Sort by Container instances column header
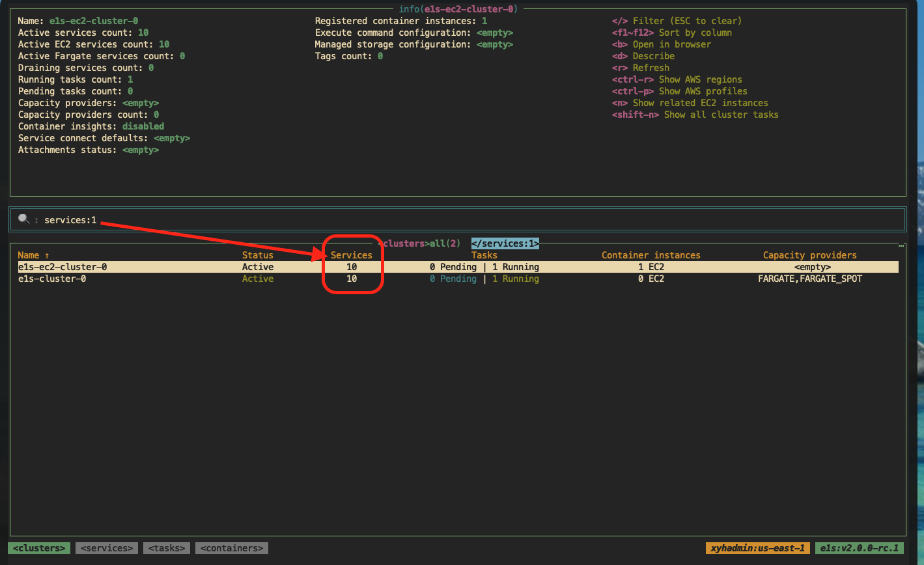This screenshot has height=565, width=924. 651,255
